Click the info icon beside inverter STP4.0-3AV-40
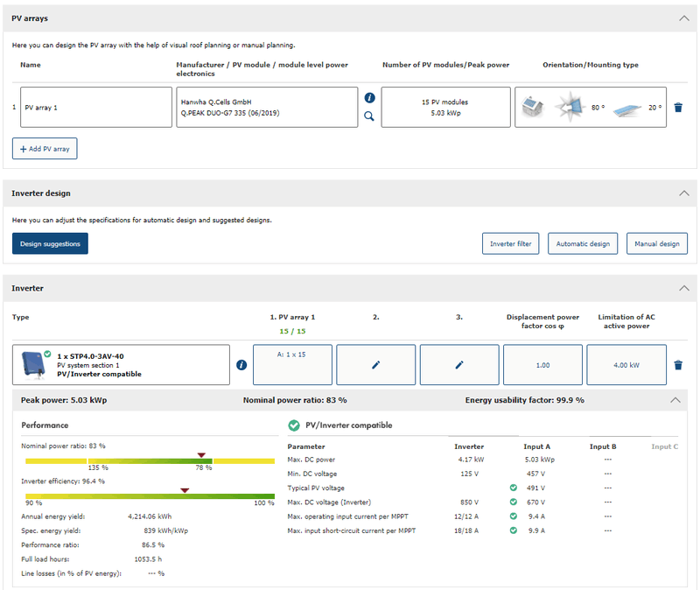 (x=241, y=365)
